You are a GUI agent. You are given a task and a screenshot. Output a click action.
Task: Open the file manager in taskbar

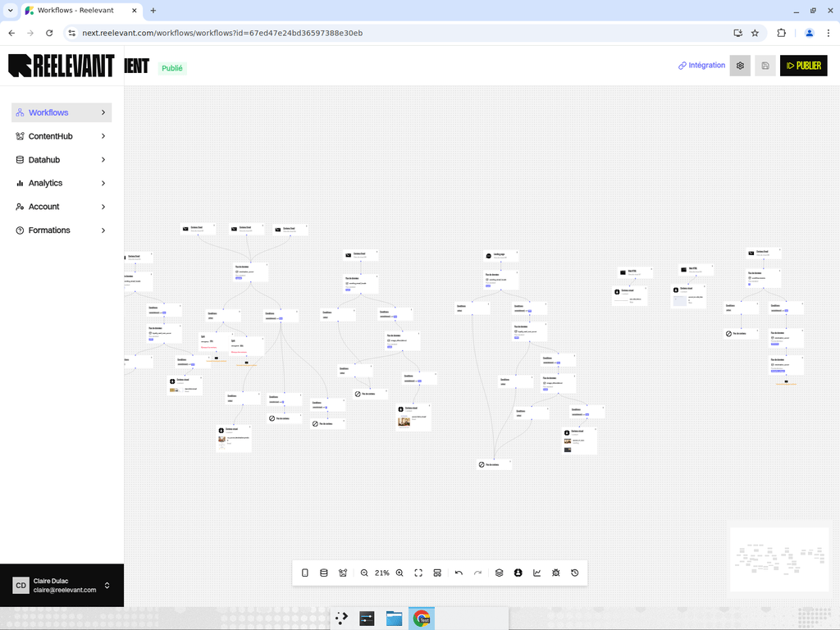point(394,619)
